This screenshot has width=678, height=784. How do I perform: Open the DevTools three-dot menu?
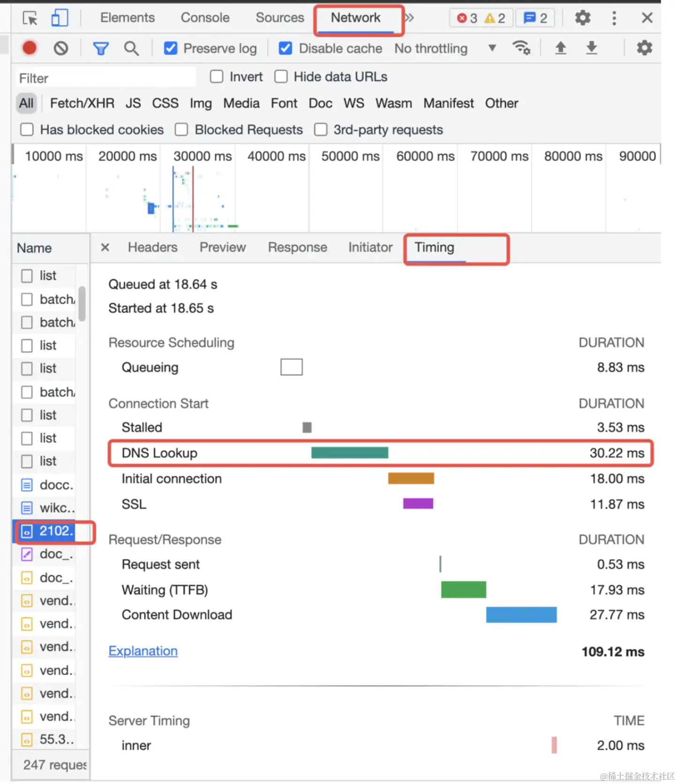click(614, 18)
